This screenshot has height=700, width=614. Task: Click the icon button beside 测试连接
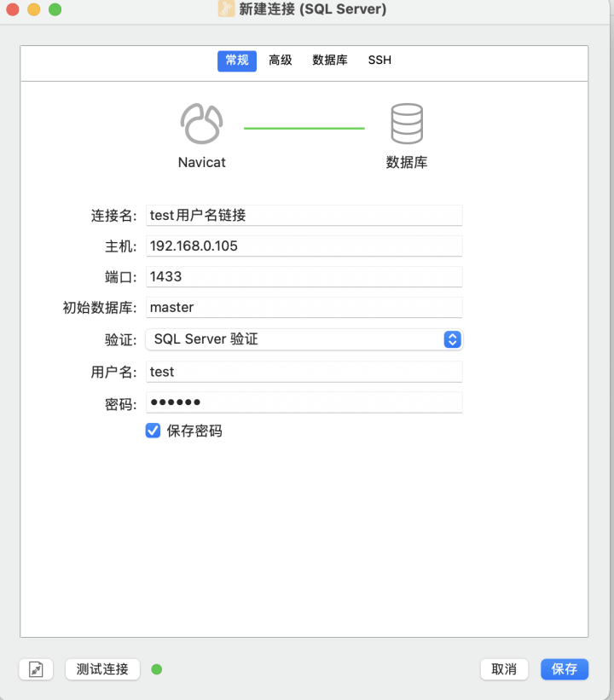[36, 669]
